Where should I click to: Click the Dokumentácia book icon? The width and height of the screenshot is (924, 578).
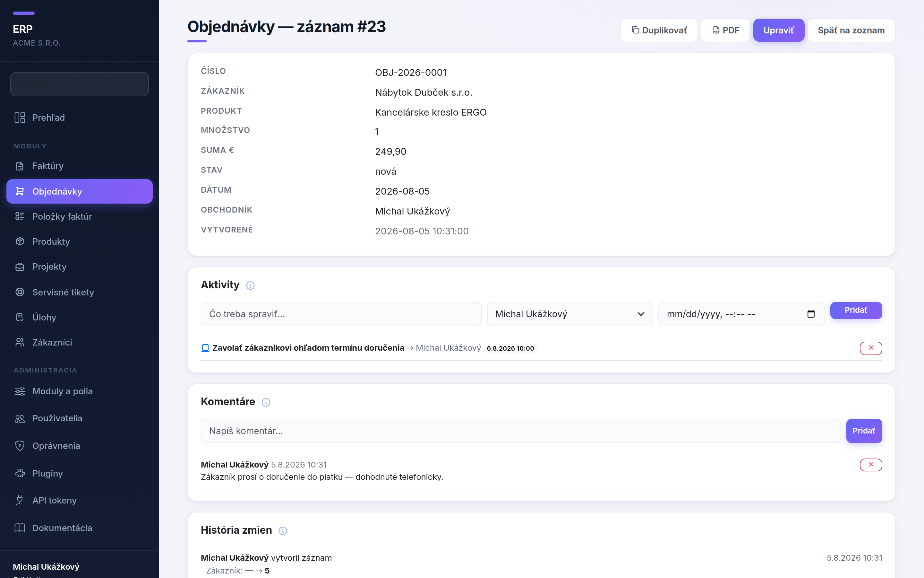pyautogui.click(x=20, y=528)
